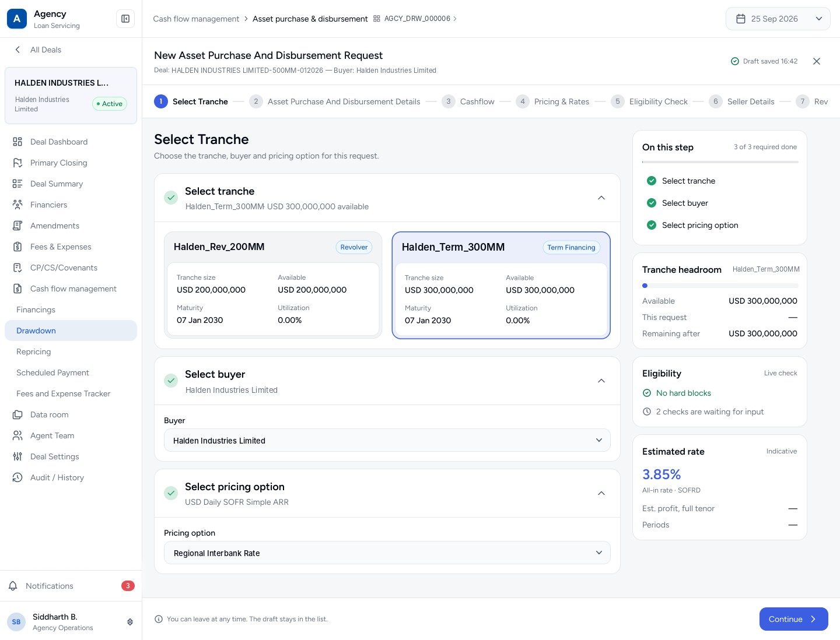This screenshot has width=840, height=640.
Task: Click the Tranche headroom progress bar
Action: coord(720,286)
